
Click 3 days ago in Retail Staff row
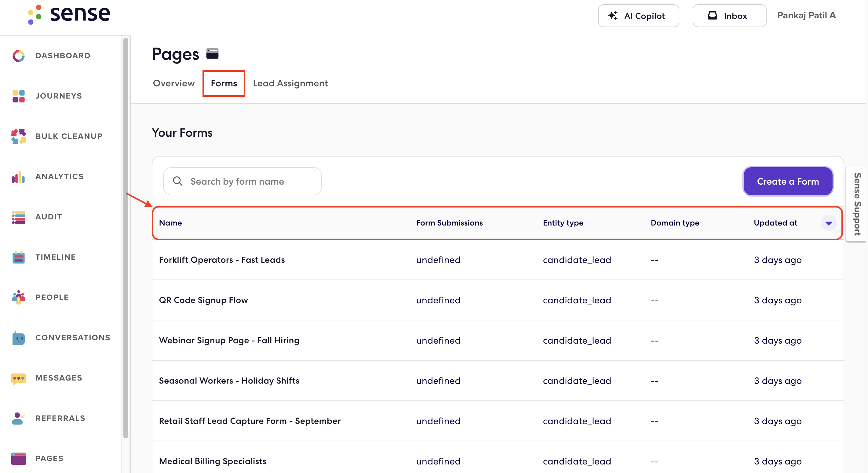pos(778,421)
